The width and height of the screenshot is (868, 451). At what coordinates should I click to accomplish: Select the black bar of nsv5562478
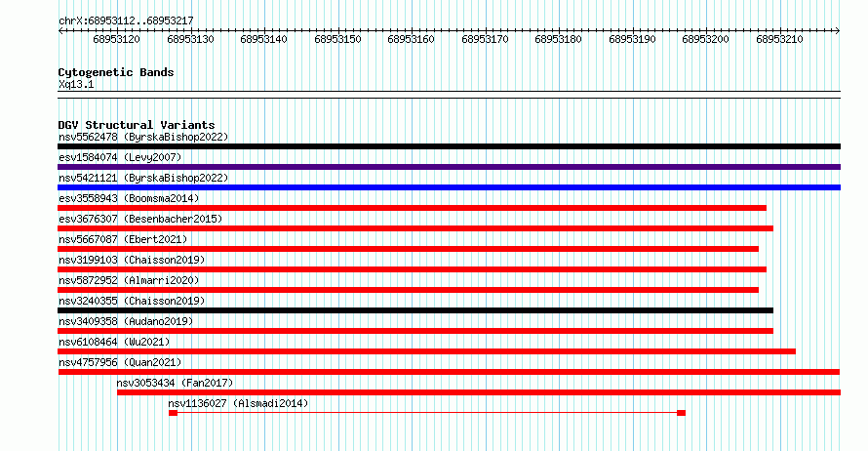(x=449, y=146)
